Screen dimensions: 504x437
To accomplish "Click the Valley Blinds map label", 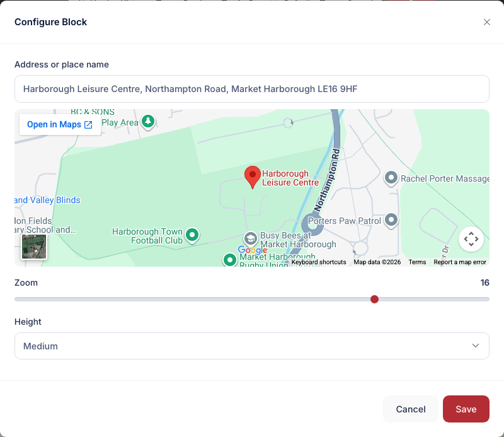I will point(47,200).
